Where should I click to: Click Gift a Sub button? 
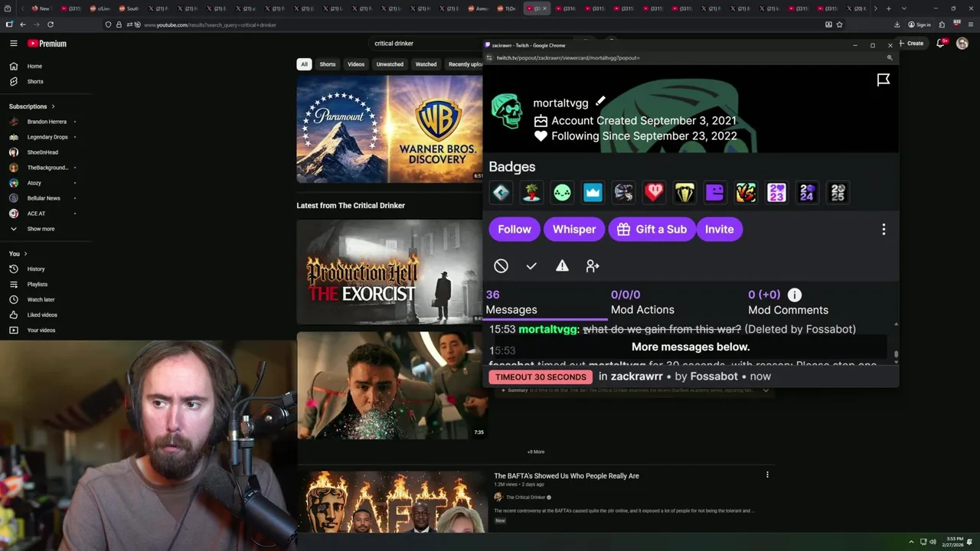tap(652, 230)
